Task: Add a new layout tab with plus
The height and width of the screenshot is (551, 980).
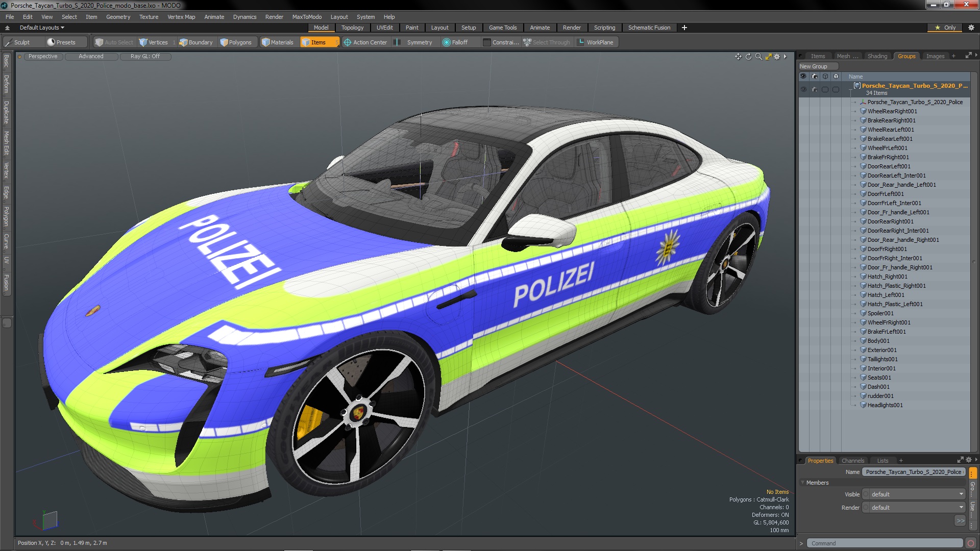Action: 684,28
